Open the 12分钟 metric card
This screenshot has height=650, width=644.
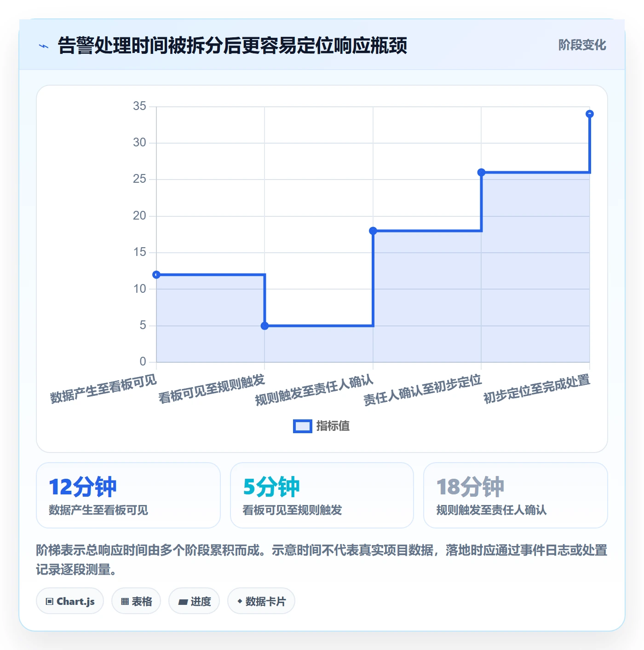(x=128, y=495)
